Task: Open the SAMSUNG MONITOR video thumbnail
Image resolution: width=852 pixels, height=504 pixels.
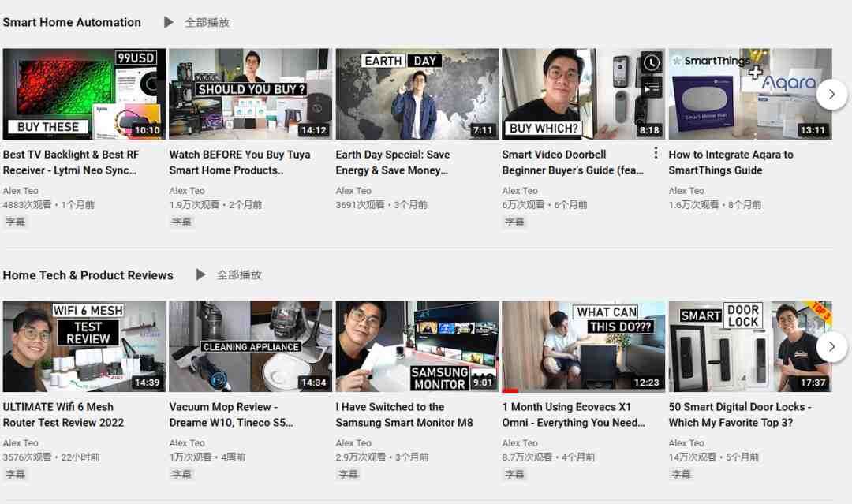Action: coord(417,346)
